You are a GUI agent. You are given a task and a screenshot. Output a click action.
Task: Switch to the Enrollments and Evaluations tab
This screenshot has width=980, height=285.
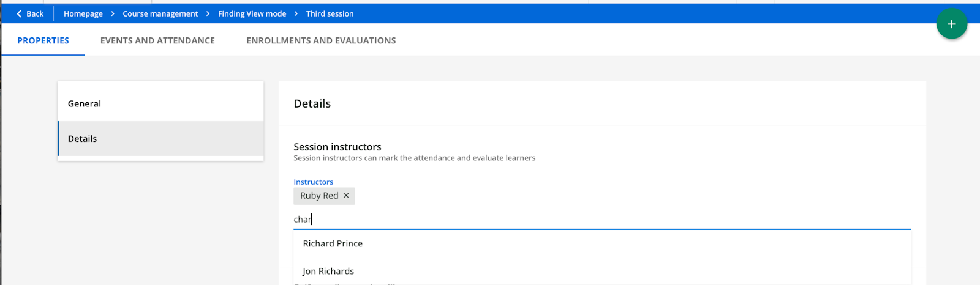pyautogui.click(x=321, y=40)
